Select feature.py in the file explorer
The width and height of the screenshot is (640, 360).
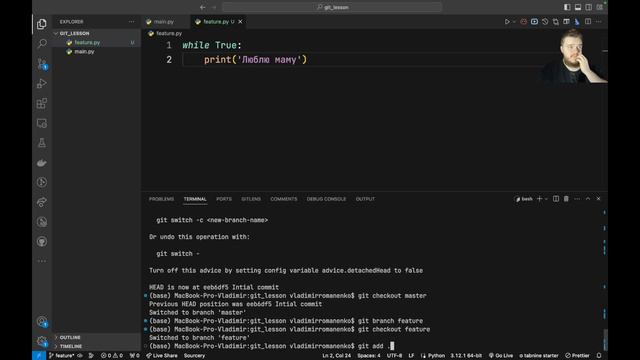pyautogui.click(x=87, y=42)
